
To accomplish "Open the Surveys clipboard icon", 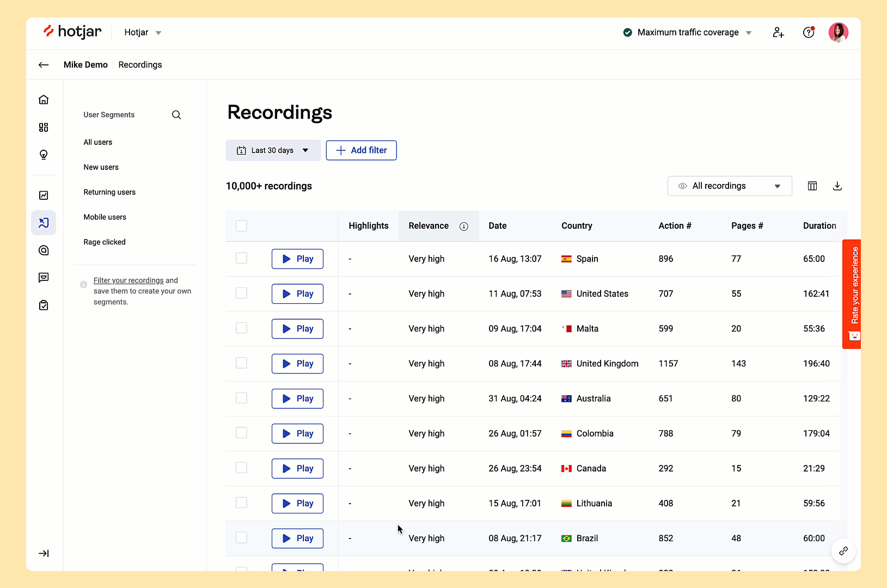I will point(44,305).
